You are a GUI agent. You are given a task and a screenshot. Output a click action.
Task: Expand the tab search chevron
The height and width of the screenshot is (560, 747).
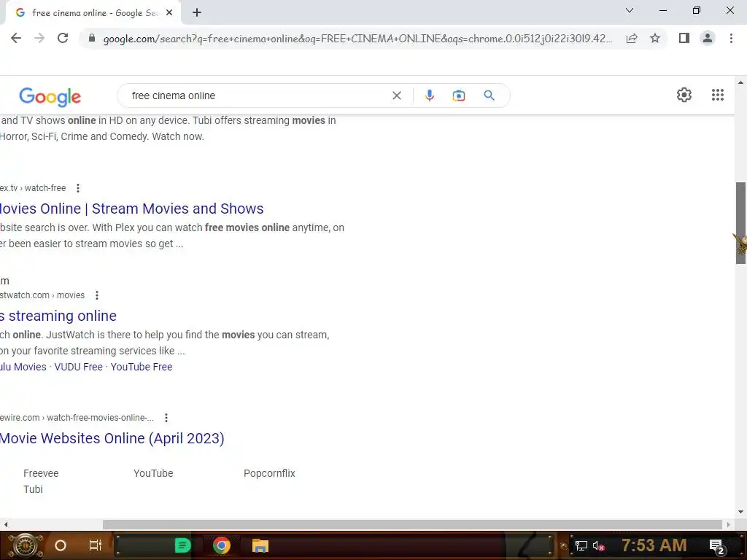click(630, 10)
